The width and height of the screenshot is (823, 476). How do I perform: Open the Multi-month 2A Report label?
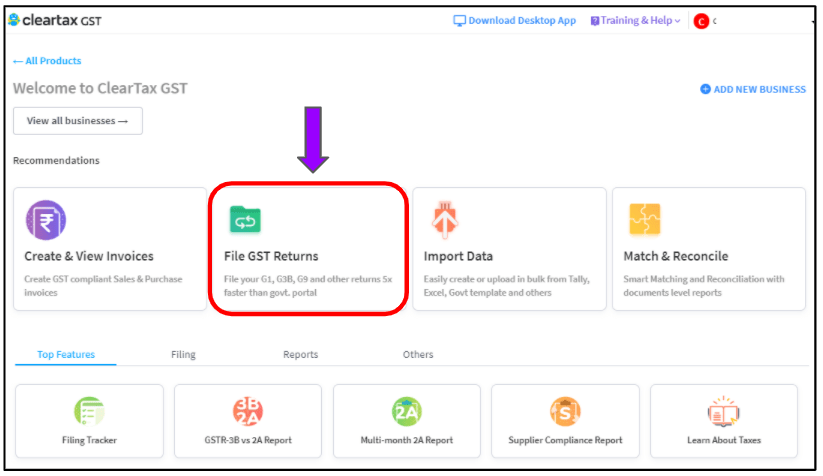tap(407, 440)
